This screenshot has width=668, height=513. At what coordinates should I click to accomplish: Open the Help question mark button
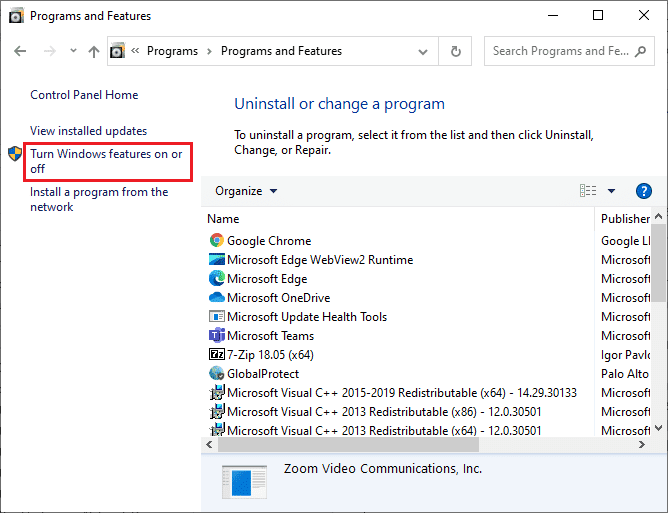pyautogui.click(x=643, y=191)
